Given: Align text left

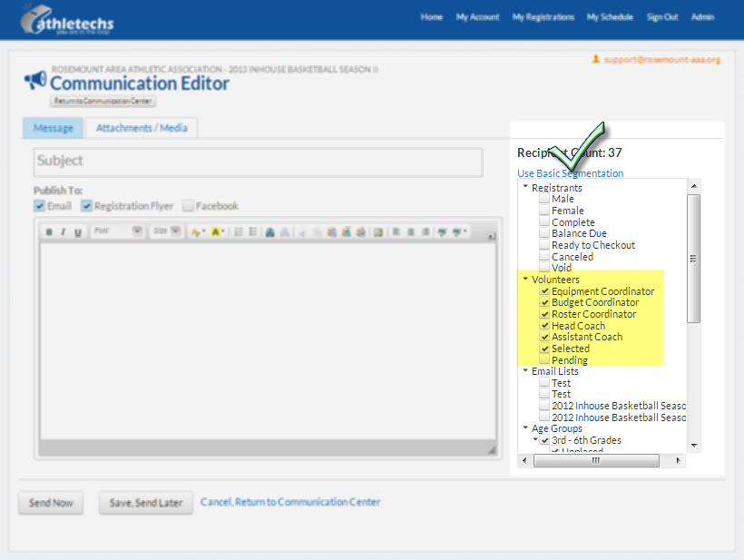Looking at the screenshot, I should tap(396, 231).
